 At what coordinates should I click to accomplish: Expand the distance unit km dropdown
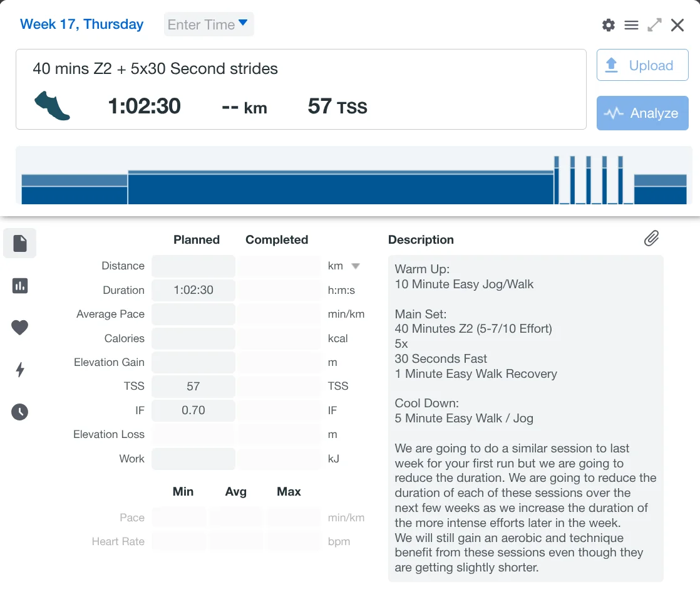pyautogui.click(x=355, y=266)
